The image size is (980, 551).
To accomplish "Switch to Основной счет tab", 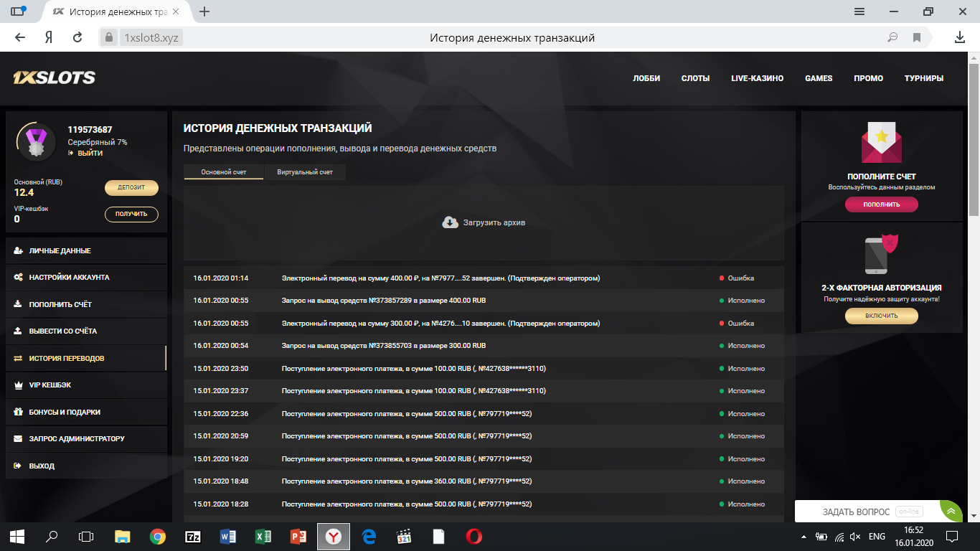I will coord(224,172).
